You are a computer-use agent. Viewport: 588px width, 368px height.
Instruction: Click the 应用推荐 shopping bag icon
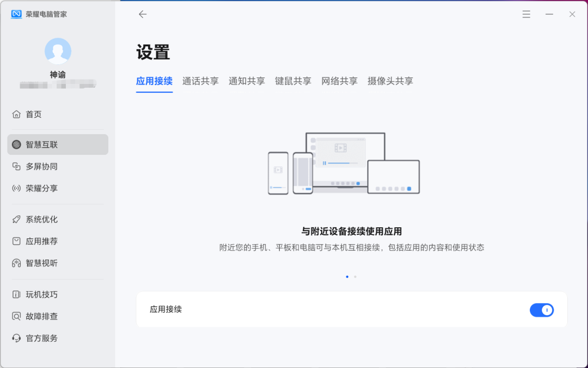(x=16, y=241)
